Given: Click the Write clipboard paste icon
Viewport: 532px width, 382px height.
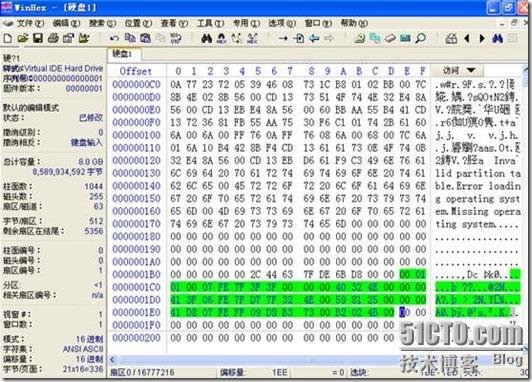Looking at the screenshot, I should click(x=145, y=38).
